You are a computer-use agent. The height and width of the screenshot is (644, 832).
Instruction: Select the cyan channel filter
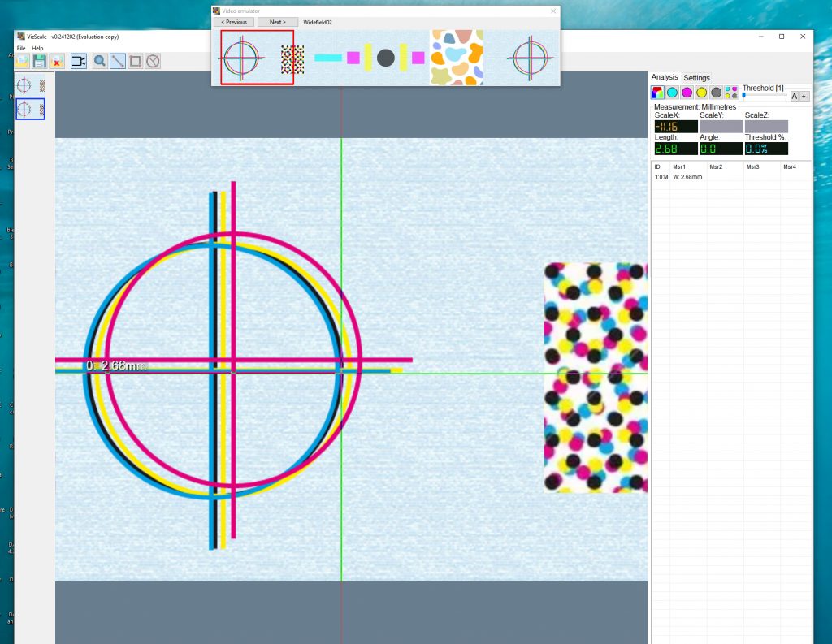coord(672,93)
